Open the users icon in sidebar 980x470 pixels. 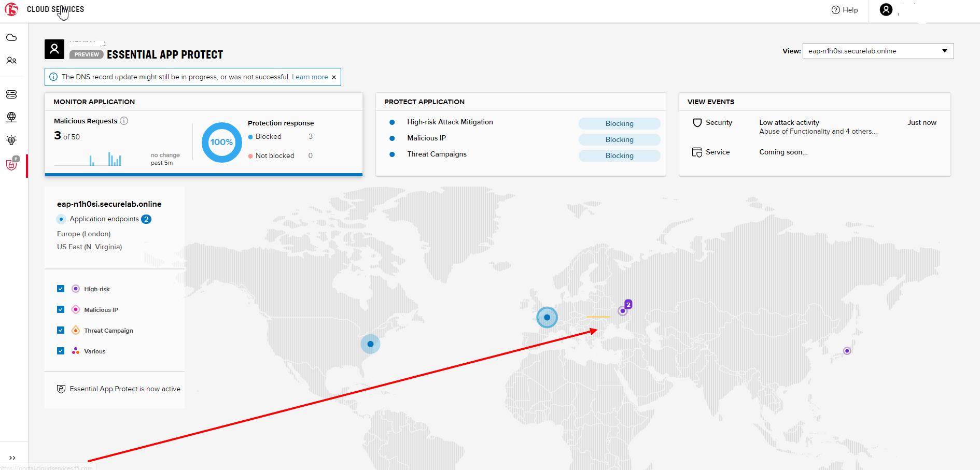pyautogui.click(x=11, y=61)
